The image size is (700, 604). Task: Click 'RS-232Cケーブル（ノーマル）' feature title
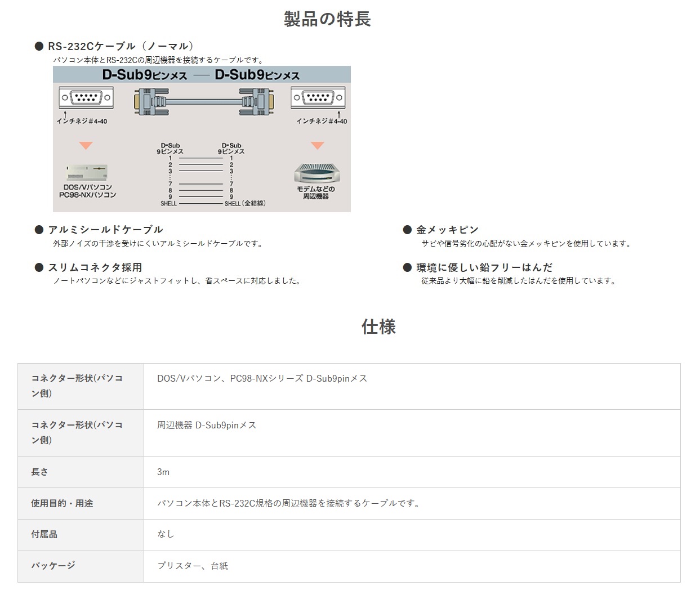pos(121,46)
